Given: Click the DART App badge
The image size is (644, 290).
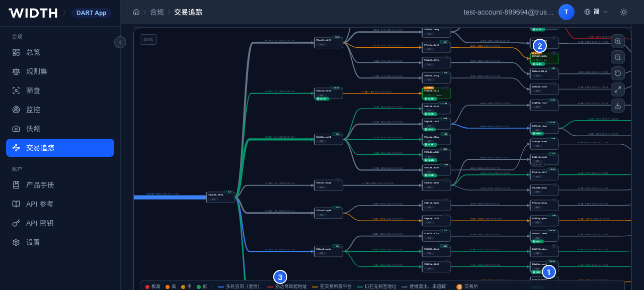Looking at the screenshot, I should (x=92, y=13).
